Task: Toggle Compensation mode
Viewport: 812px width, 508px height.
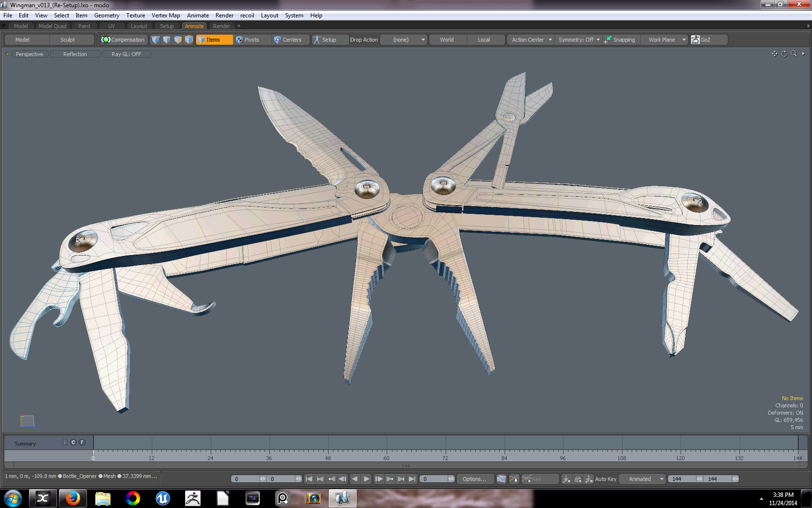Action: 123,40
